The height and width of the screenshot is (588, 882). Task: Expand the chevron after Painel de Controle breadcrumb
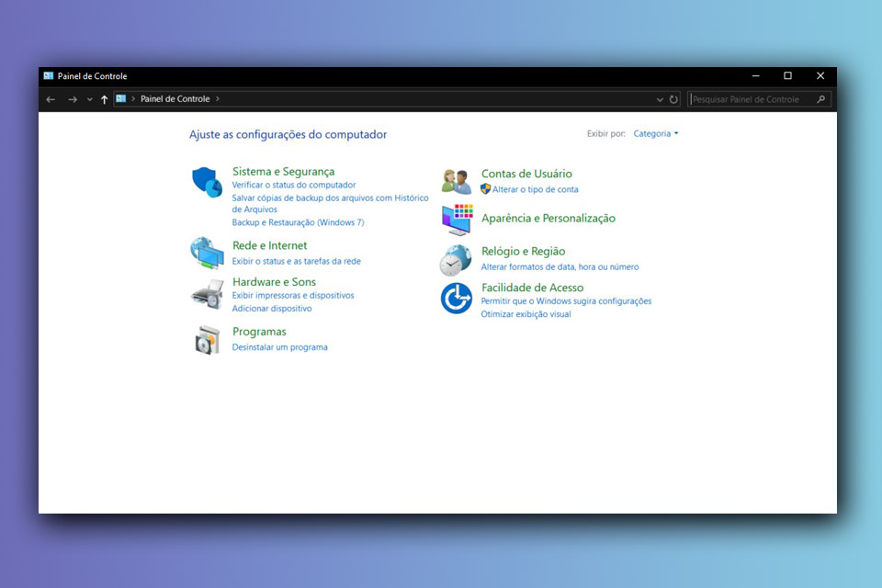tap(218, 98)
